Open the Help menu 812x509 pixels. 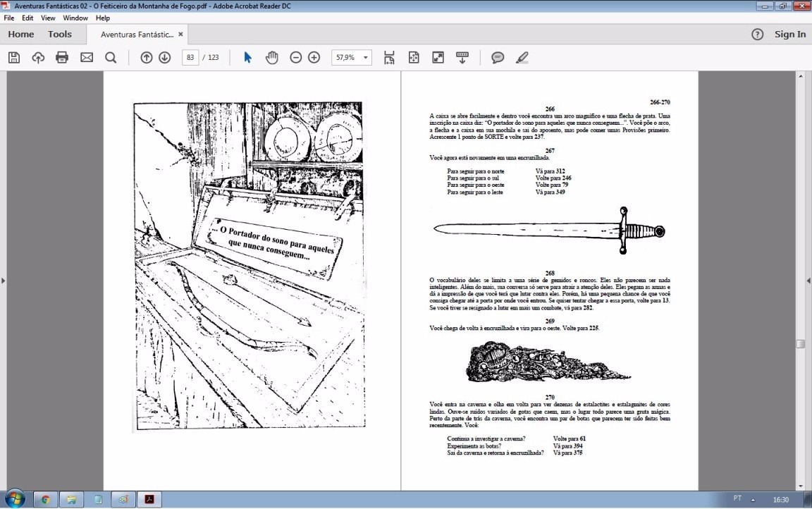[102, 18]
